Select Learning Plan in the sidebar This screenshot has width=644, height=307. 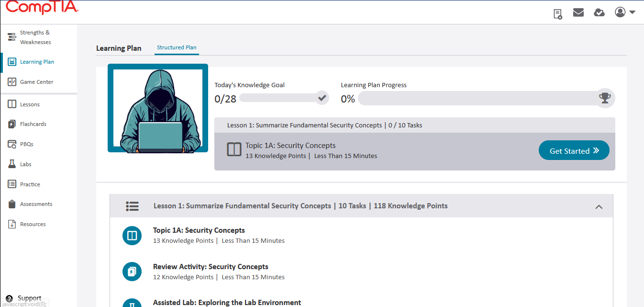tap(37, 61)
